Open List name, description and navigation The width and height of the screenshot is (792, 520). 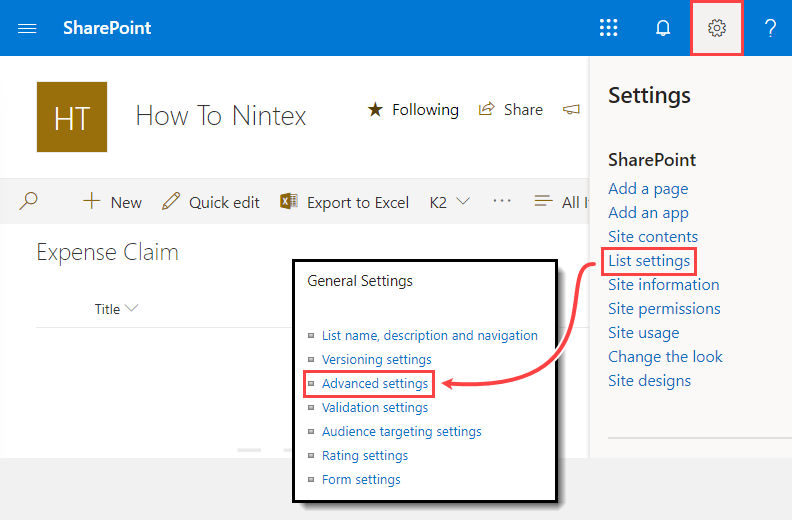tap(429, 336)
